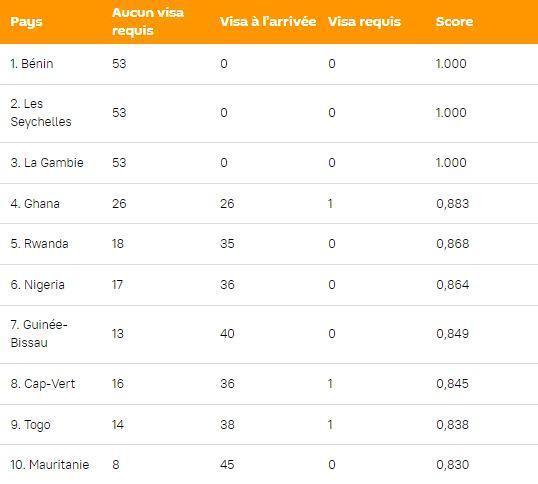This screenshot has height=484, width=538.
Task: Select the Aucun visa requis header
Action: point(148,22)
